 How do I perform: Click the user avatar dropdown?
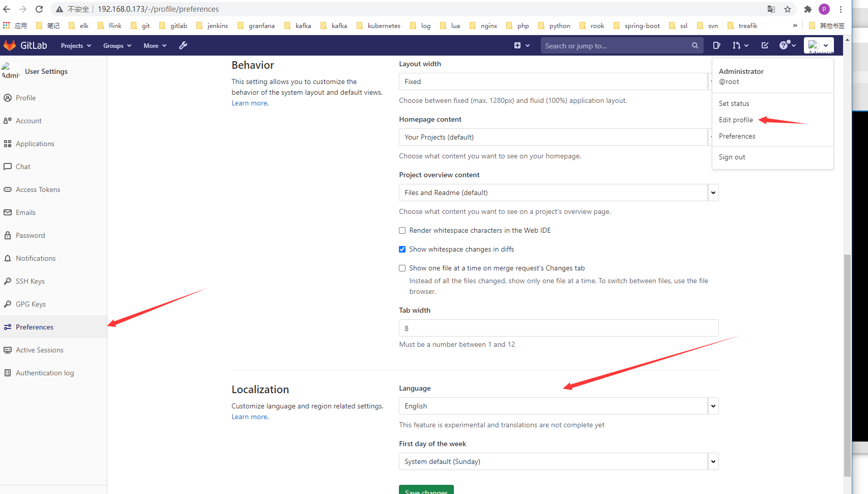click(x=819, y=45)
